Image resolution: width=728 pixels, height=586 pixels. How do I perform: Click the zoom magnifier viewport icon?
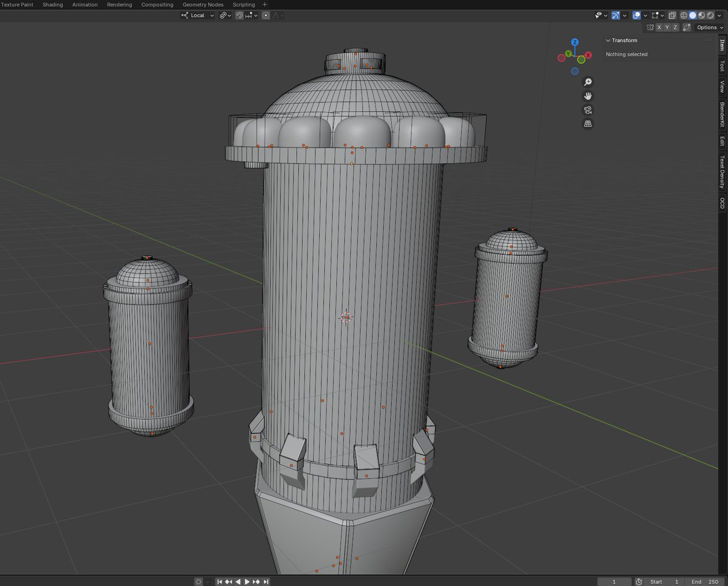[x=587, y=82]
